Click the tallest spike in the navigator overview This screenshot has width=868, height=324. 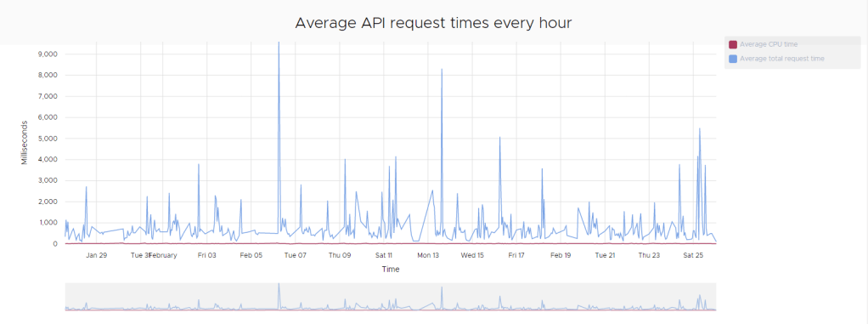click(279, 285)
